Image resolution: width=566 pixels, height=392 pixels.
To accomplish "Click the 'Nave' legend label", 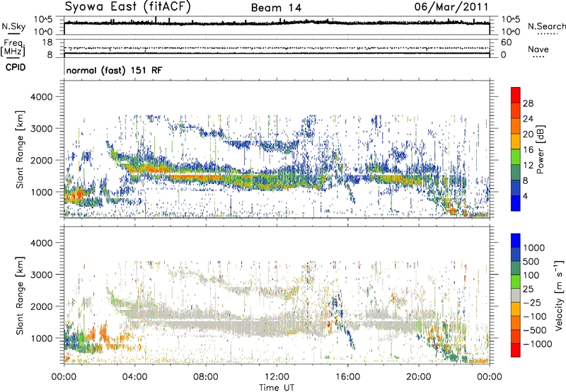I will click(x=538, y=50).
